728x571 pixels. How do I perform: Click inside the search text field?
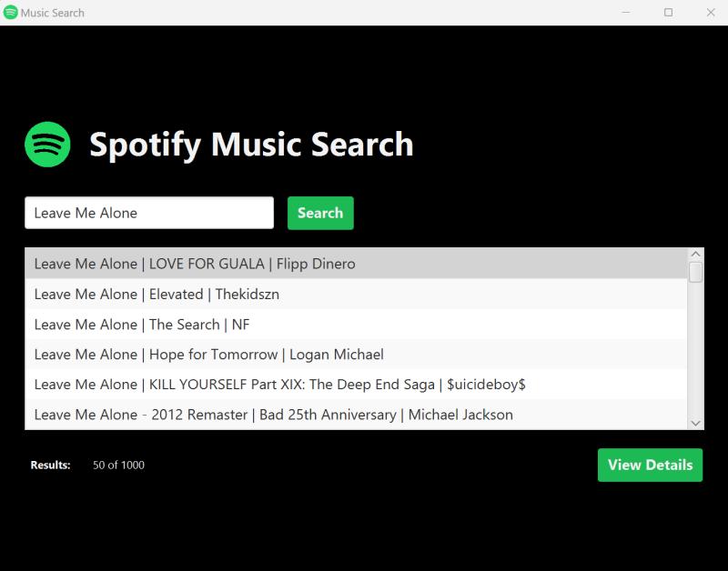(148, 213)
